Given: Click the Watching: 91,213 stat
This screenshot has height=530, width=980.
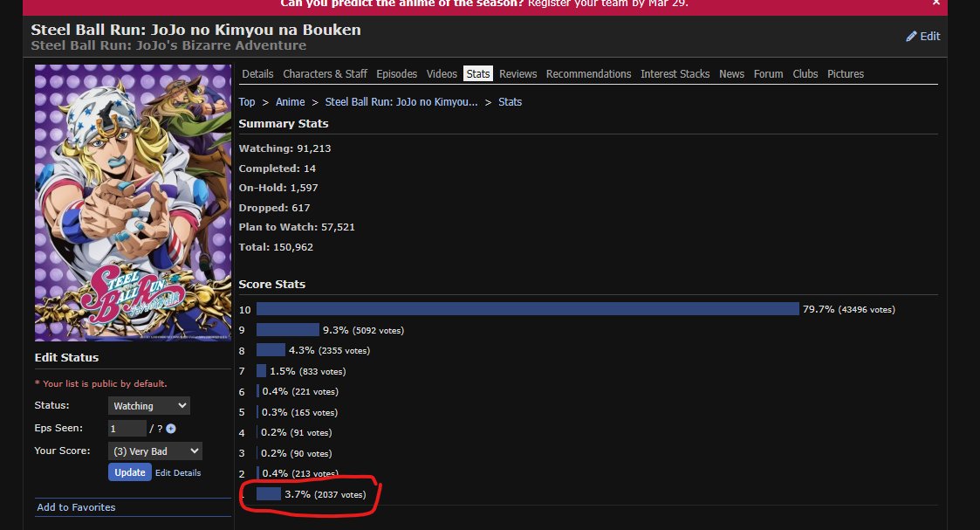Looking at the screenshot, I should [285, 148].
